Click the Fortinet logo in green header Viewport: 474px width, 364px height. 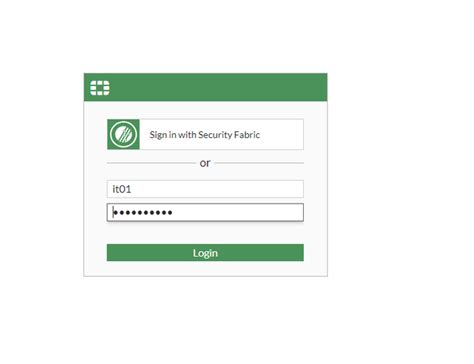point(100,88)
